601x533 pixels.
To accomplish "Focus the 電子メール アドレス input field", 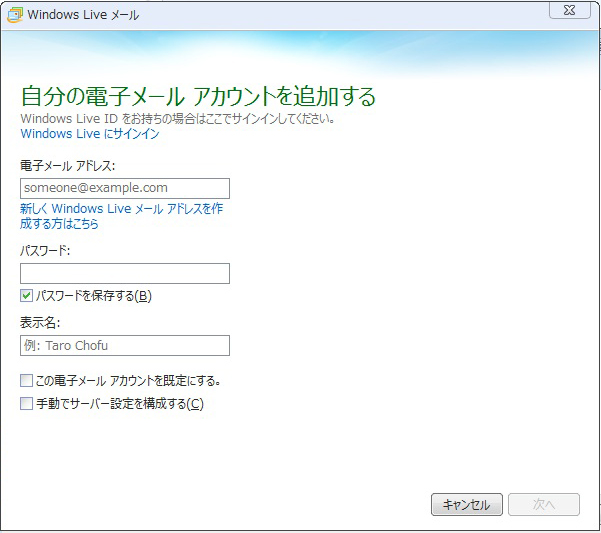I will [125, 188].
